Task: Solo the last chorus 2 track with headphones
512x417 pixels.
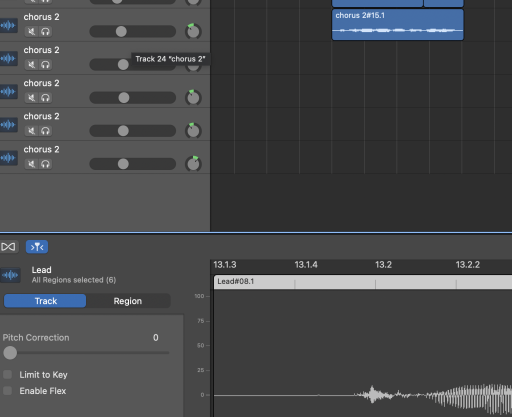Action: pyautogui.click(x=45, y=164)
